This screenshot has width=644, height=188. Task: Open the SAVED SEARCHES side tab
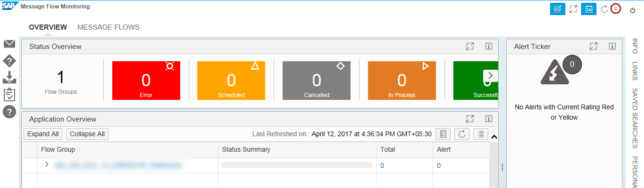coord(635,118)
